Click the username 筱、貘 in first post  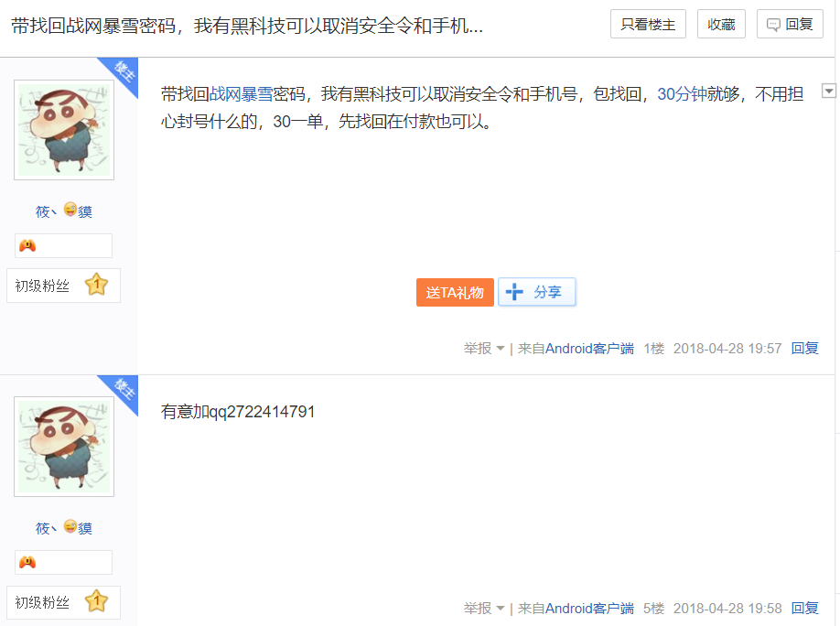point(64,211)
